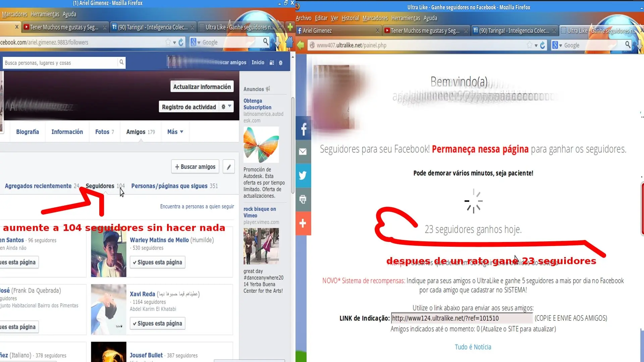Click bookmark star in Facebook address bar

tap(168, 42)
